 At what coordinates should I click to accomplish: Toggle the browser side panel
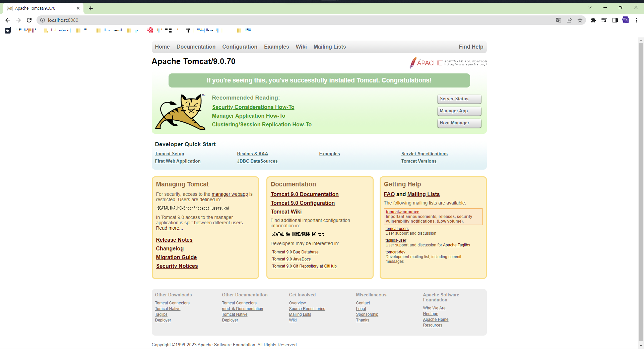point(615,20)
